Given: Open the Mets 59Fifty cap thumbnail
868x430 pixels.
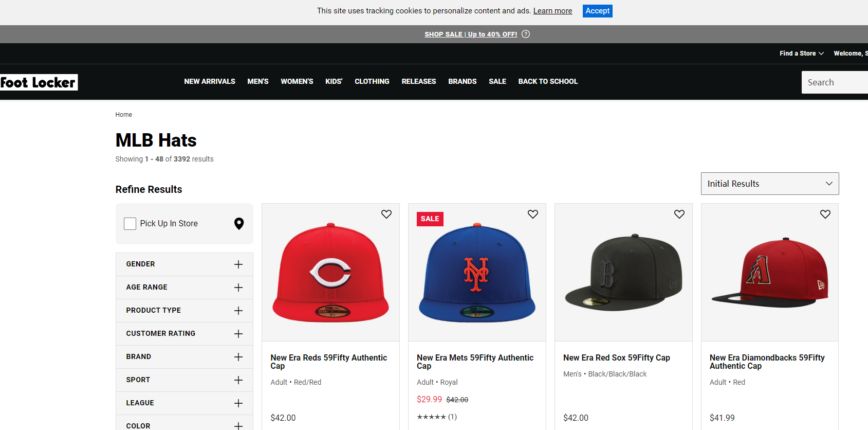Looking at the screenshot, I should point(477,273).
